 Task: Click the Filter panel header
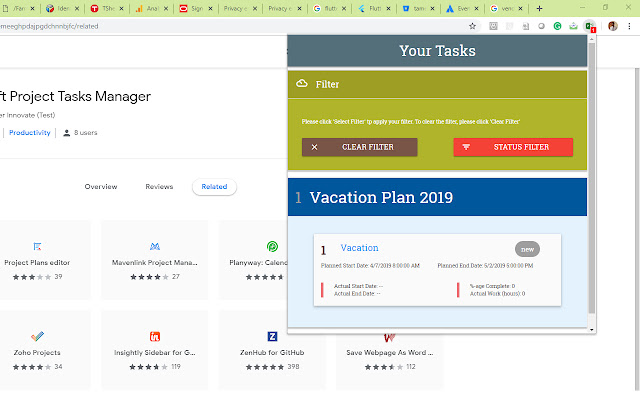click(x=437, y=84)
